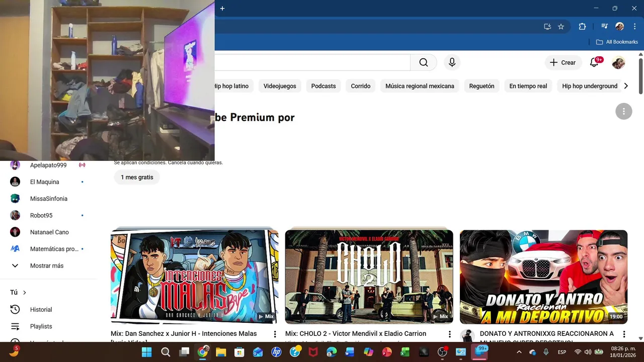Open Intenciones Malas mix thumbnail
The width and height of the screenshot is (644, 362).
pyautogui.click(x=194, y=277)
